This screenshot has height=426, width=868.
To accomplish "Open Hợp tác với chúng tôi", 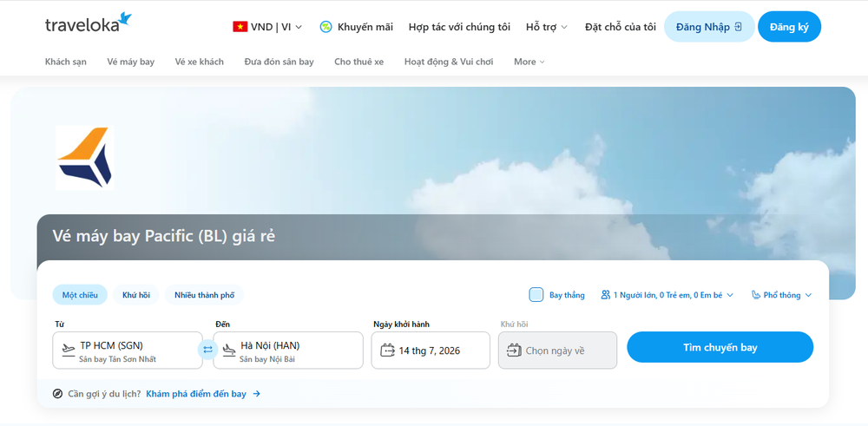I will [459, 27].
